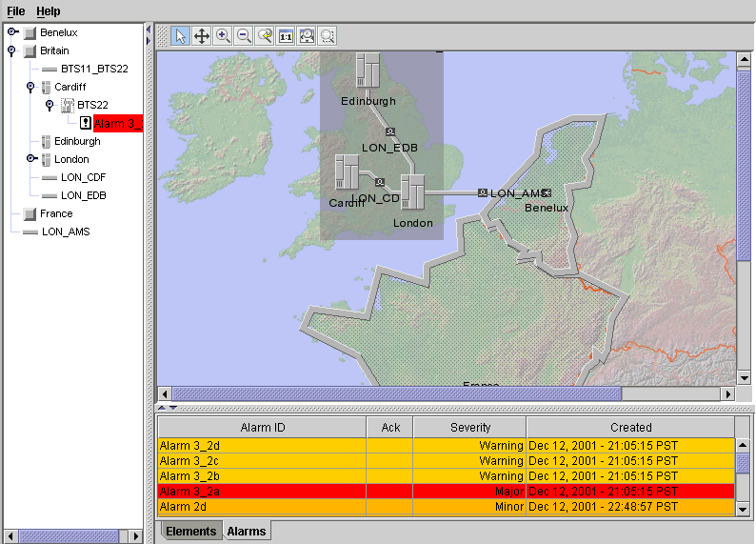Collapse the Britain tree node
The height and width of the screenshot is (544, 756).
coord(12,50)
